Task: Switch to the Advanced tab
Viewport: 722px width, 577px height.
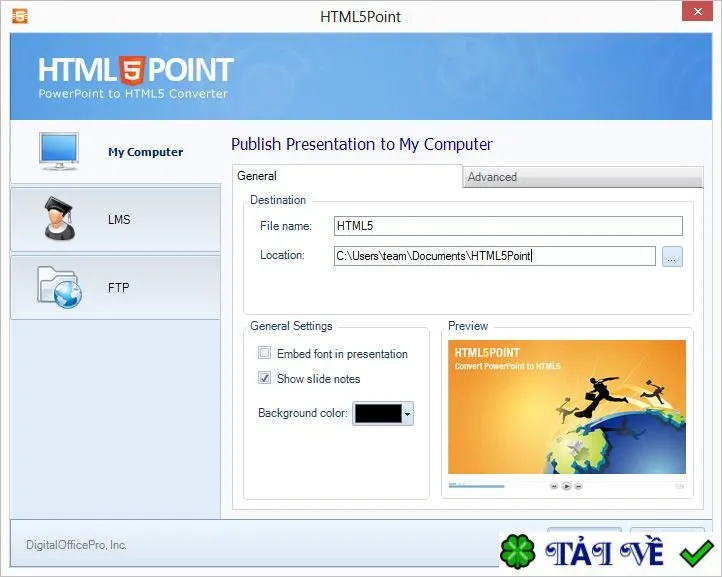Action: (x=583, y=177)
